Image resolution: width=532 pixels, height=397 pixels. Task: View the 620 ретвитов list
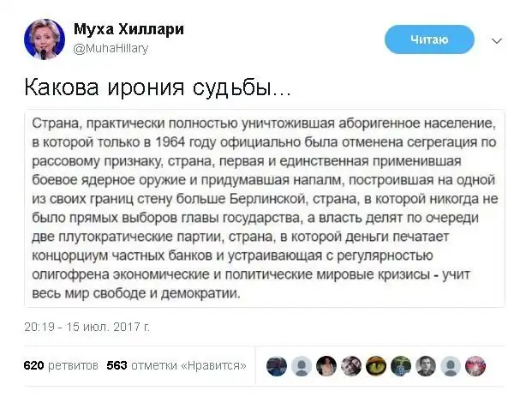60,365
